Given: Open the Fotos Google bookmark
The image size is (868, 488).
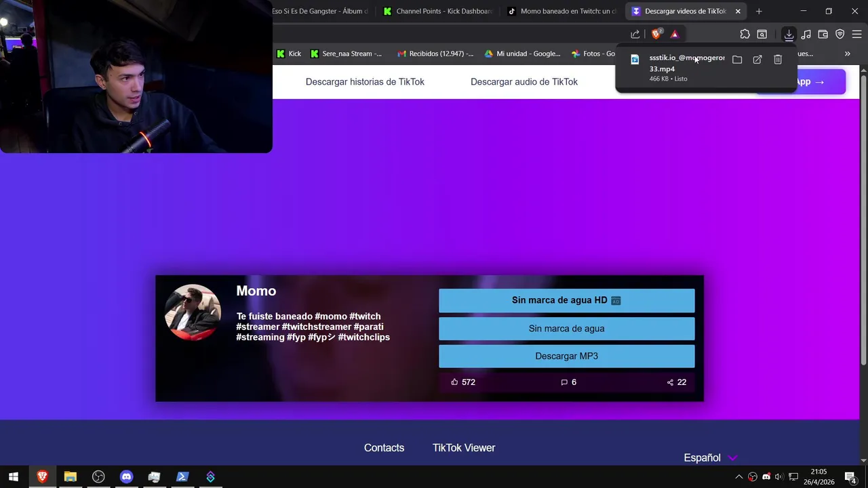Looking at the screenshot, I should [593, 54].
